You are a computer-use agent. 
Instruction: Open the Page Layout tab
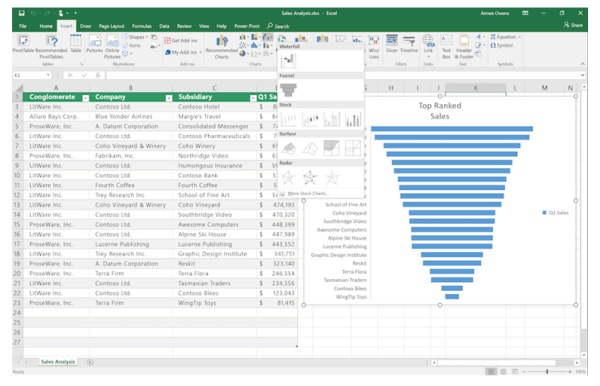pyautogui.click(x=111, y=26)
